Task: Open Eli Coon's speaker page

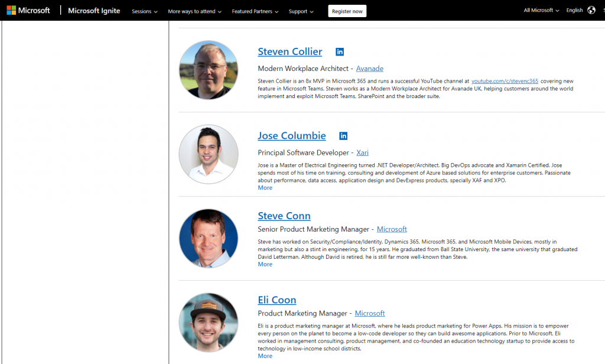Action: tap(277, 300)
